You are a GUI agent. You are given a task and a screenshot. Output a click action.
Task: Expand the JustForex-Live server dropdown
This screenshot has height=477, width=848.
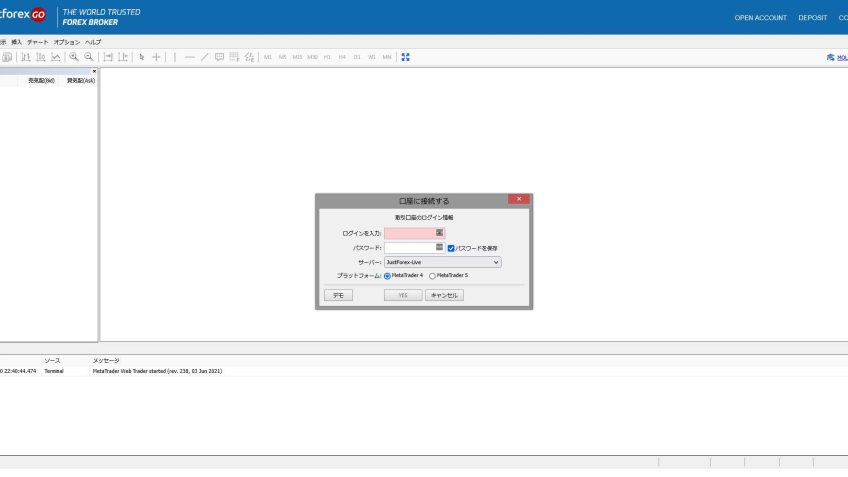coord(442,262)
